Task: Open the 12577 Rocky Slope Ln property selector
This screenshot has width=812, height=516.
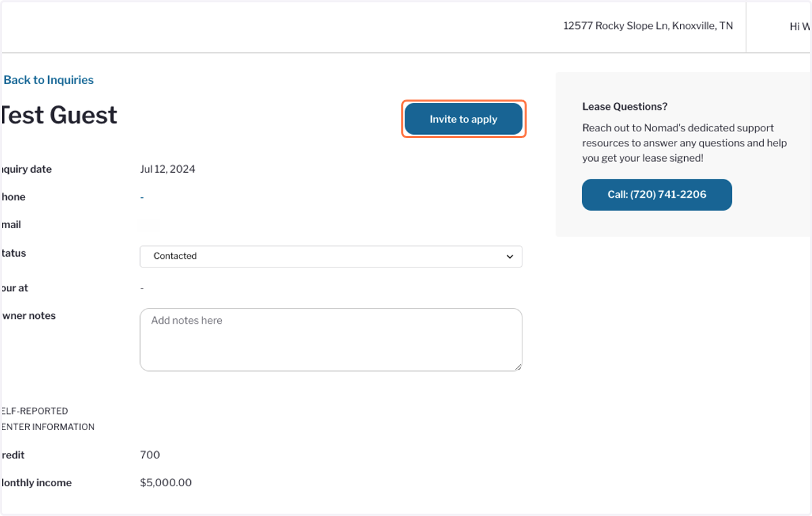Action: (x=648, y=26)
